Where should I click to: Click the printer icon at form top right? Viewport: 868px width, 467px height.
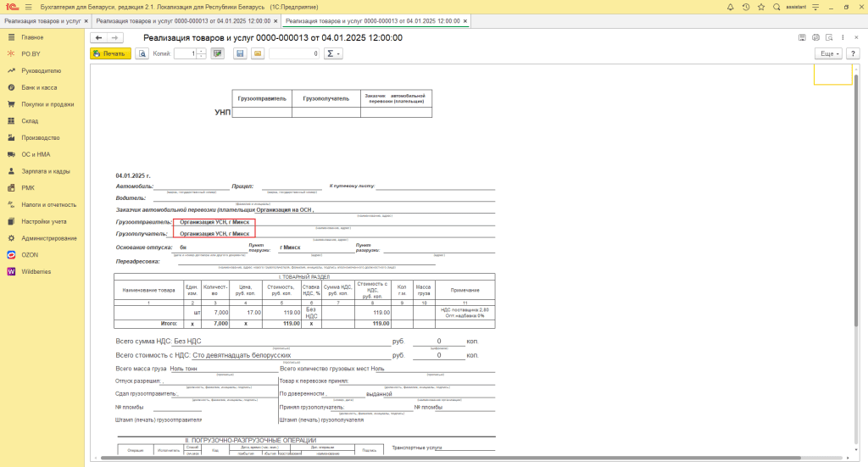pyautogui.click(x=815, y=37)
